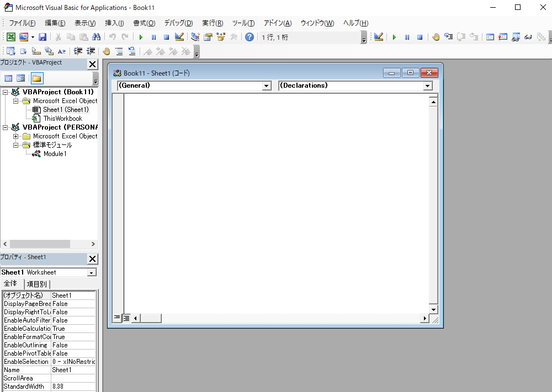The image size is (552, 392).
Task: Open Find with the binoculars icon
Action: click(x=96, y=37)
